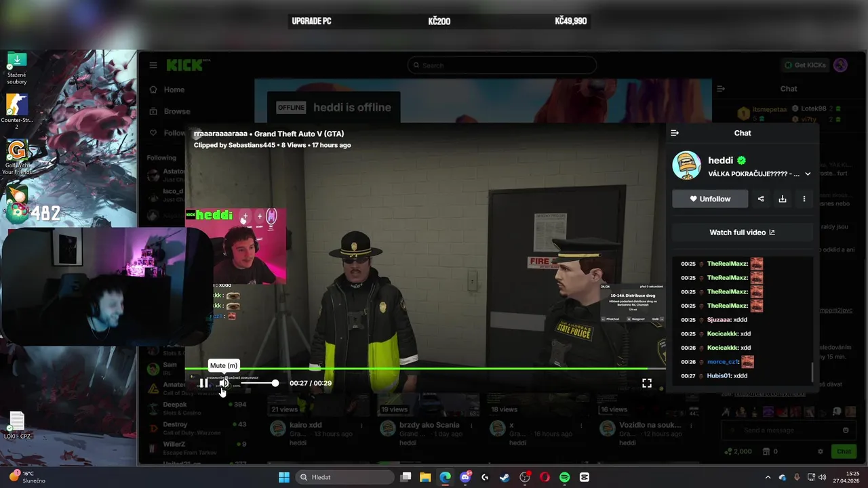868x488 pixels.
Task: Open File Explorer from taskbar
Action: click(425, 477)
